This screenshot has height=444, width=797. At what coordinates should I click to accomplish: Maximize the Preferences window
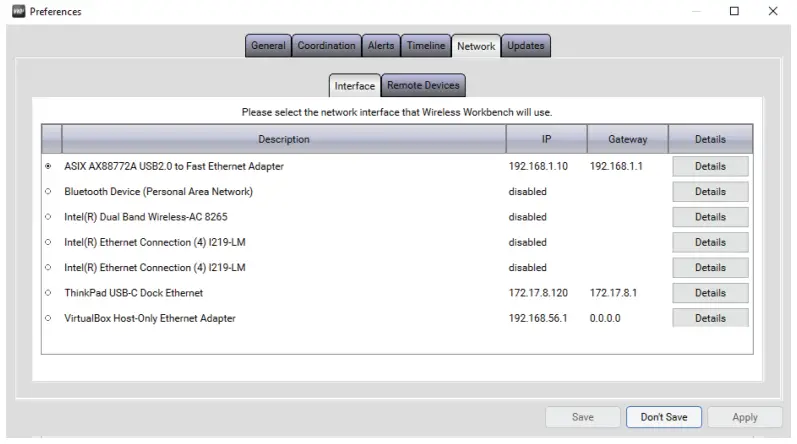734,11
